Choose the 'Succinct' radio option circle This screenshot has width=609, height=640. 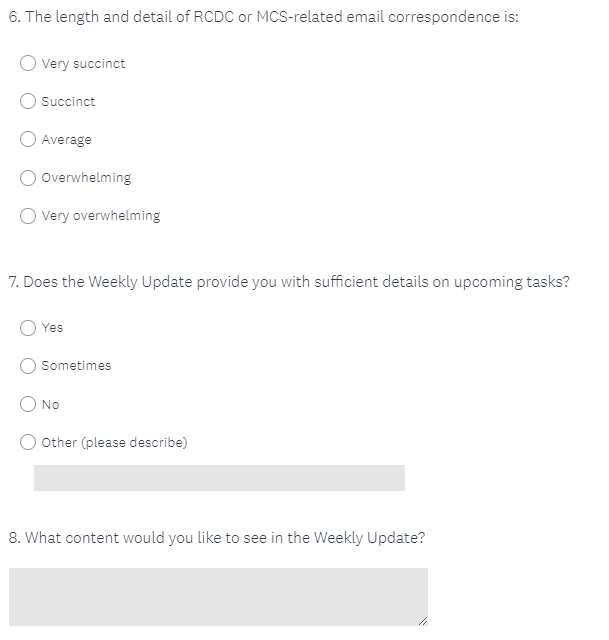click(29, 101)
